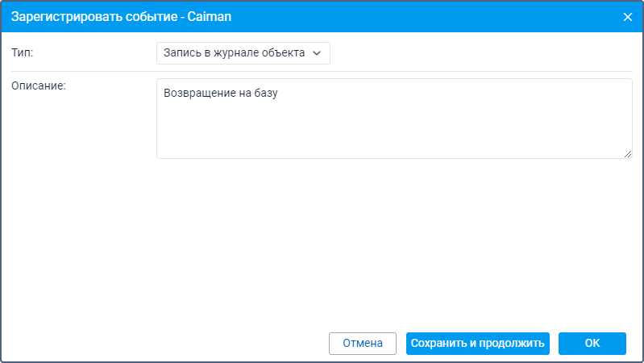Click the chevron arrow in the Тип selector
The height and width of the screenshot is (363, 644).
pos(317,53)
